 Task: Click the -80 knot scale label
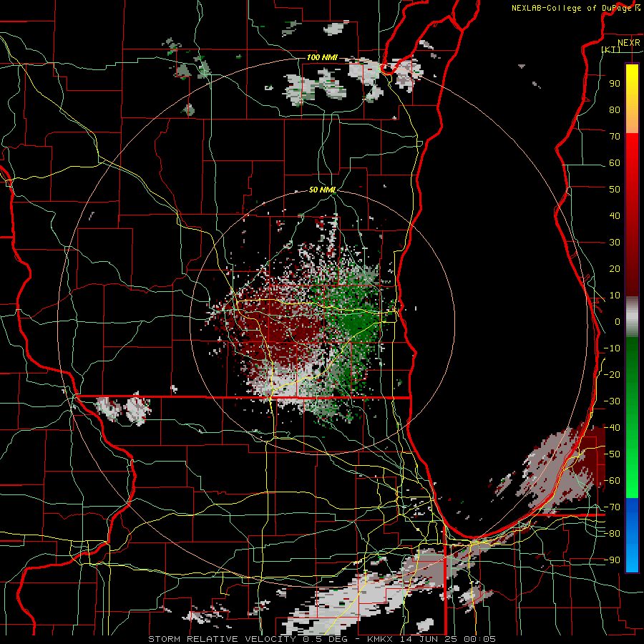612,534
